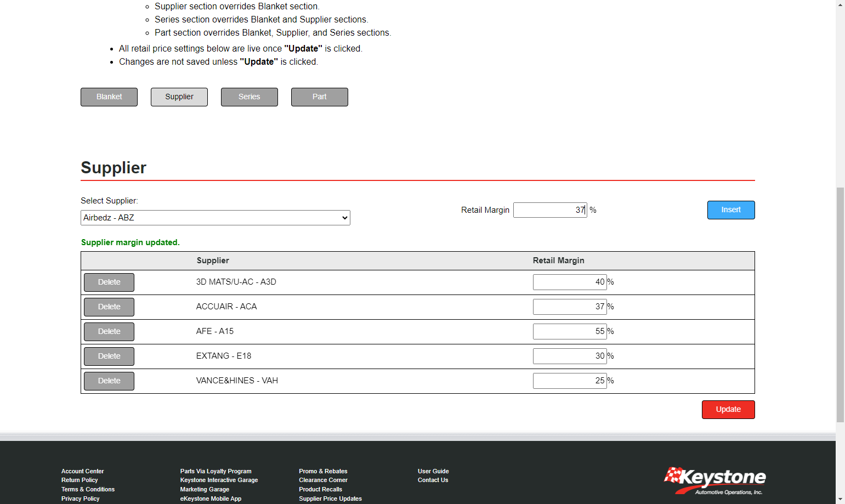Switch to the Part section
The image size is (845, 504).
click(320, 97)
